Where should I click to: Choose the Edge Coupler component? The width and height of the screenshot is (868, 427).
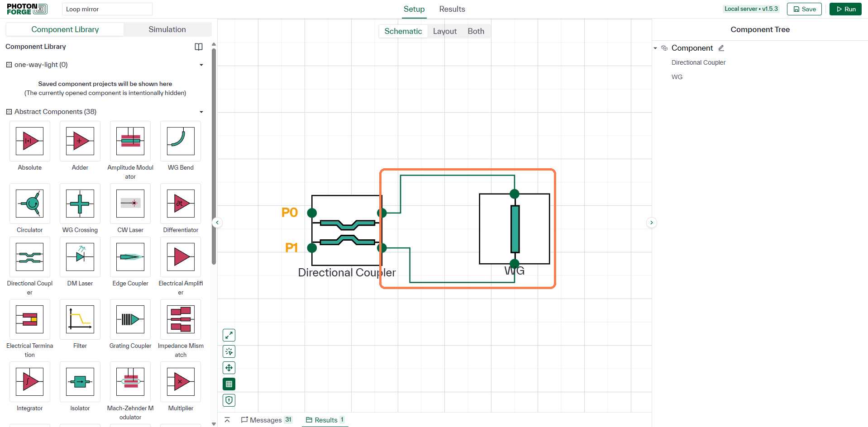pos(130,257)
